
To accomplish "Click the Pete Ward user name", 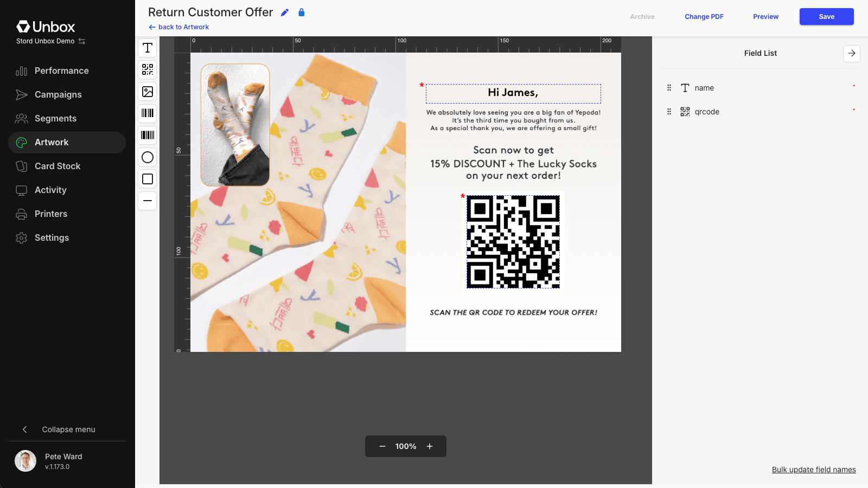I will [x=63, y=457].
